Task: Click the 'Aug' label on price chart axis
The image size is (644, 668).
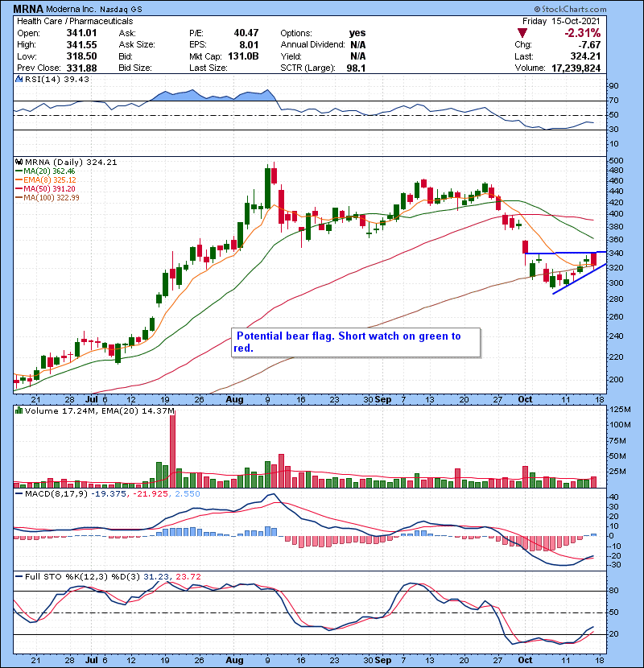Action: (x=234, y=400)
